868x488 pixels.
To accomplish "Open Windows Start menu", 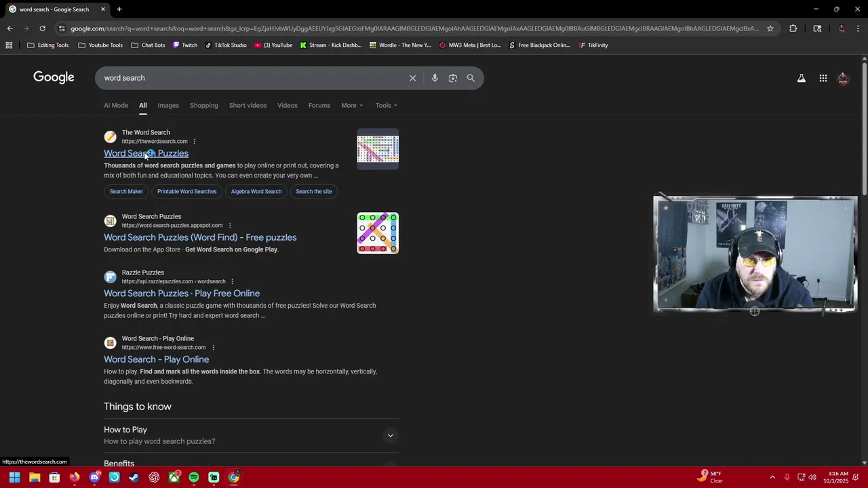I will 14,477.
